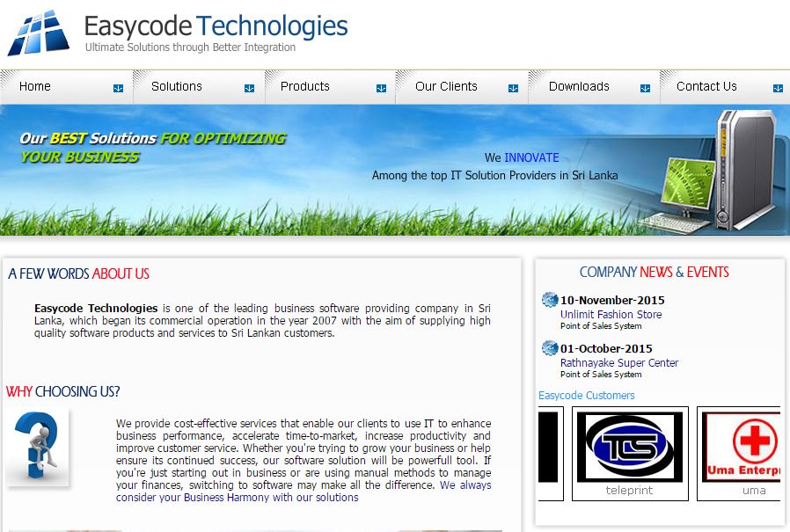Screen dimensions: 790x532
Task: Open the Our Clients menu item
Action: pyautogui.click(x=446, y=86)
